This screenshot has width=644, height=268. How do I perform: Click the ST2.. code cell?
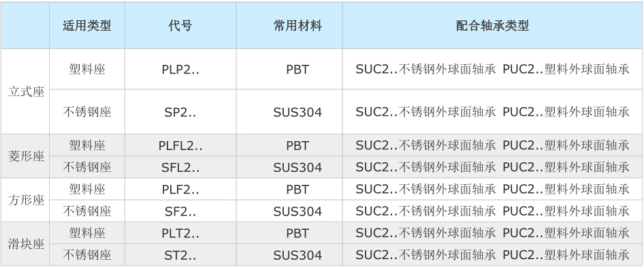(180, 255)
